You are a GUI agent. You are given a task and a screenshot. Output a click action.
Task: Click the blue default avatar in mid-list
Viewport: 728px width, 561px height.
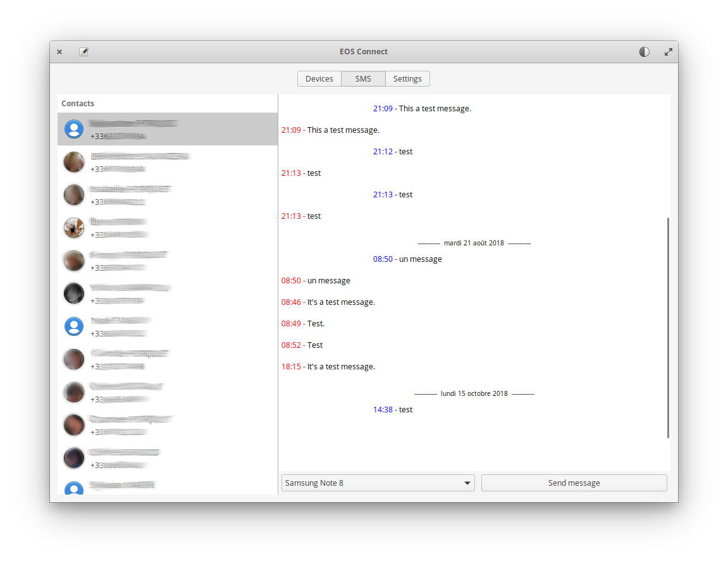click(x=74, y=326)
